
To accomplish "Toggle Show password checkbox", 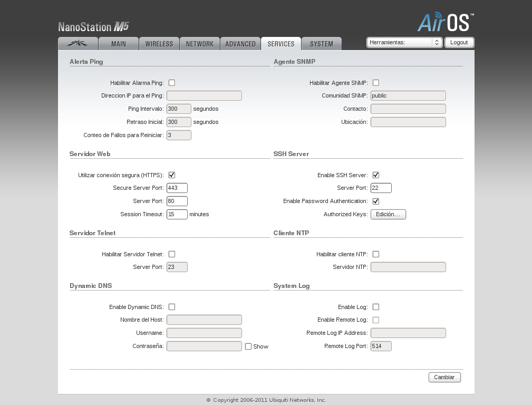I will pos(248,346).
